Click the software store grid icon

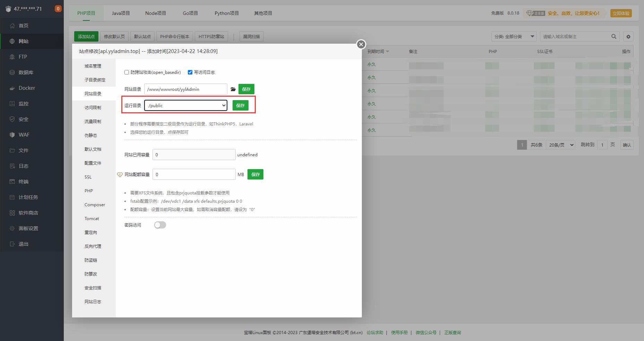coord(12,213)
